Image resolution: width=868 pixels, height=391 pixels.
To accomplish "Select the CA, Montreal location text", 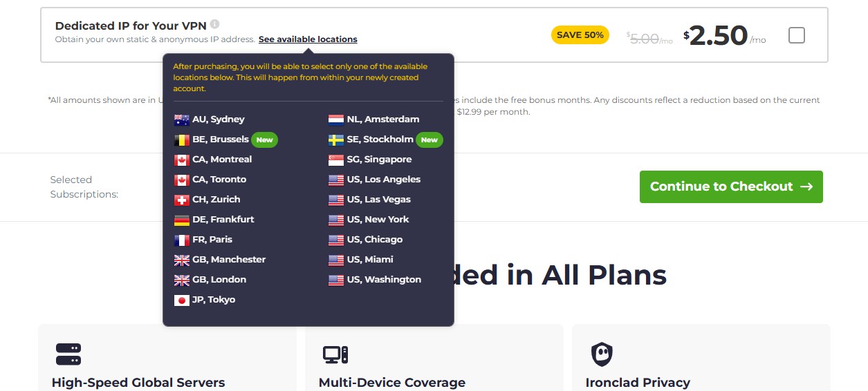I will 222,160.
